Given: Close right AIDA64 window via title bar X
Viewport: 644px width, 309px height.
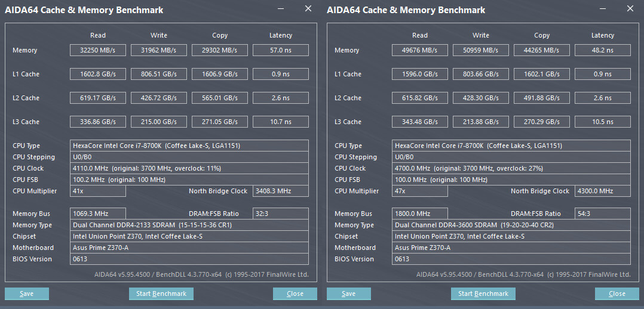Looking at the screenshot, I should point(630,9).
